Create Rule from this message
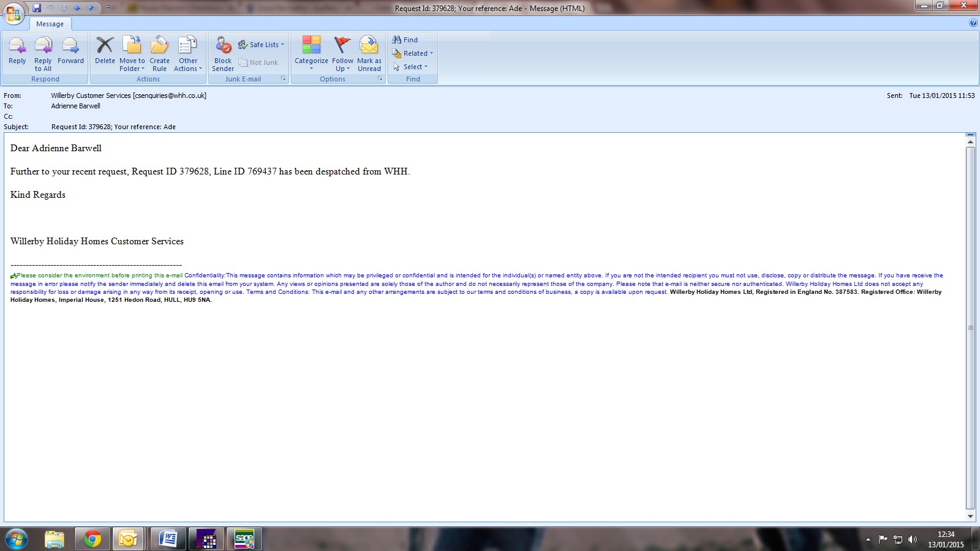 point(159,54)
